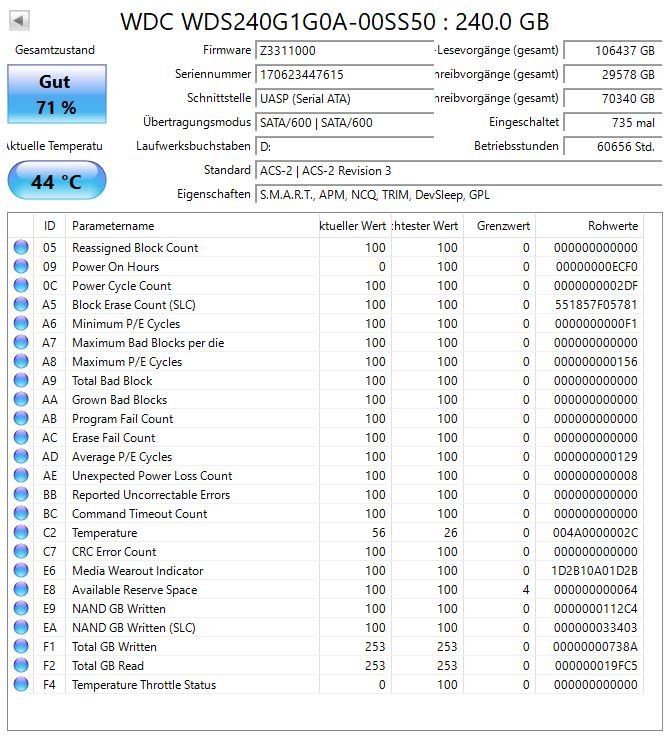Click the Gesamtzustand label
Screen dimensions: 669x737
[55, 50]
